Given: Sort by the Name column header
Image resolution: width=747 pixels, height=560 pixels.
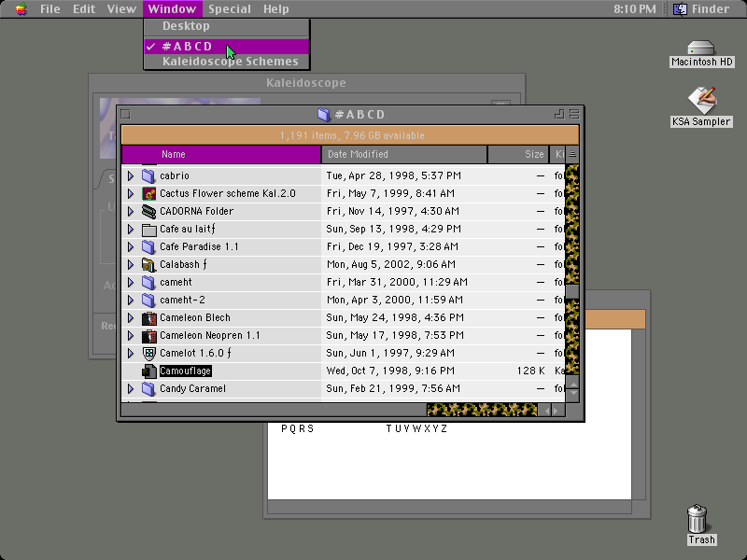Looking at the screenshot, I should [x=221, y=154].
